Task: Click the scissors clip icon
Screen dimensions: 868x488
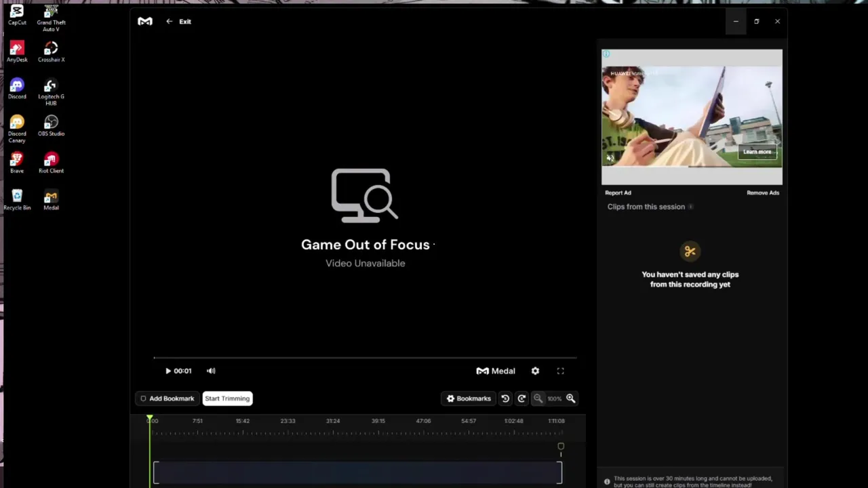Action: 690,251
